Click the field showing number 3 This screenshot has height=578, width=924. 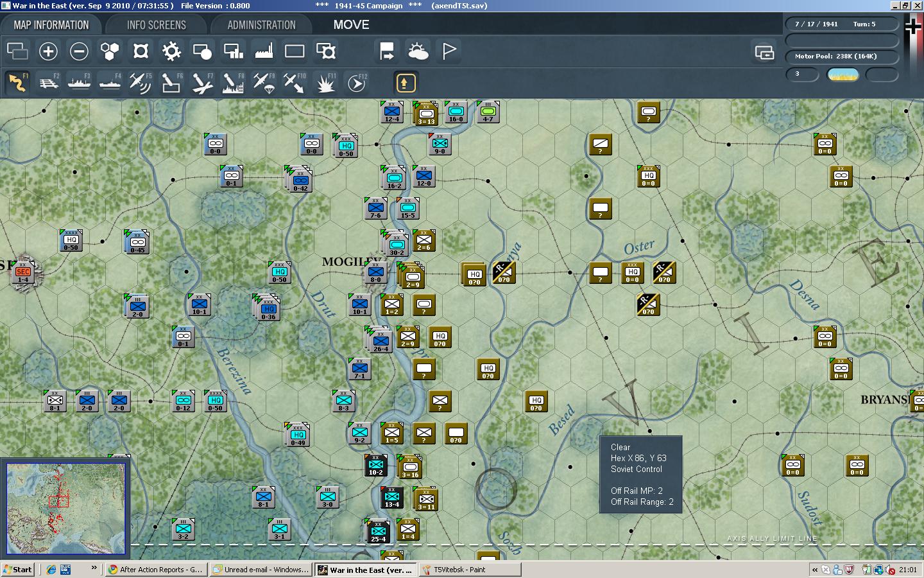(x=803, y=74)
